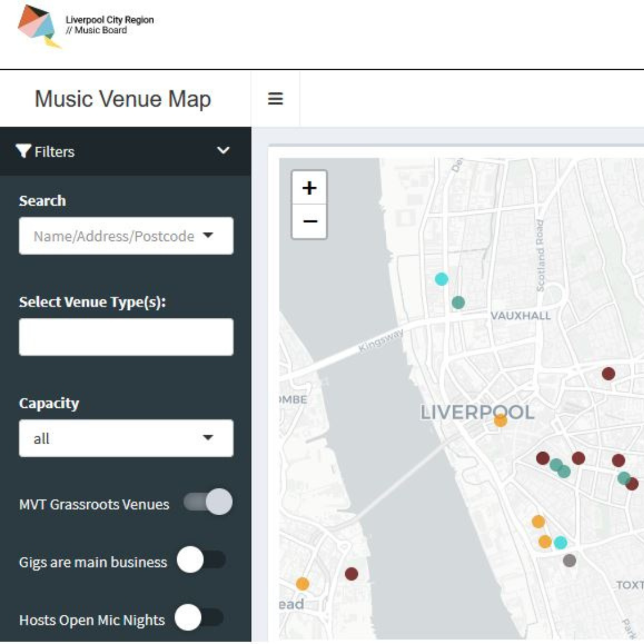Open the Capacity dropdown
Viewport: 644px width, 644px height.
[x=125, y=438]
